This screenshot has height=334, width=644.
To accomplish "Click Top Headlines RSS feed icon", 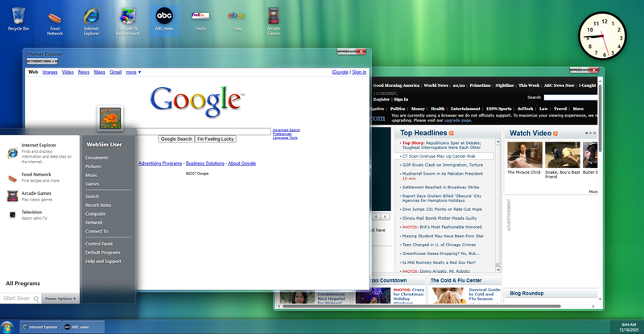I will tap(452, 133).
